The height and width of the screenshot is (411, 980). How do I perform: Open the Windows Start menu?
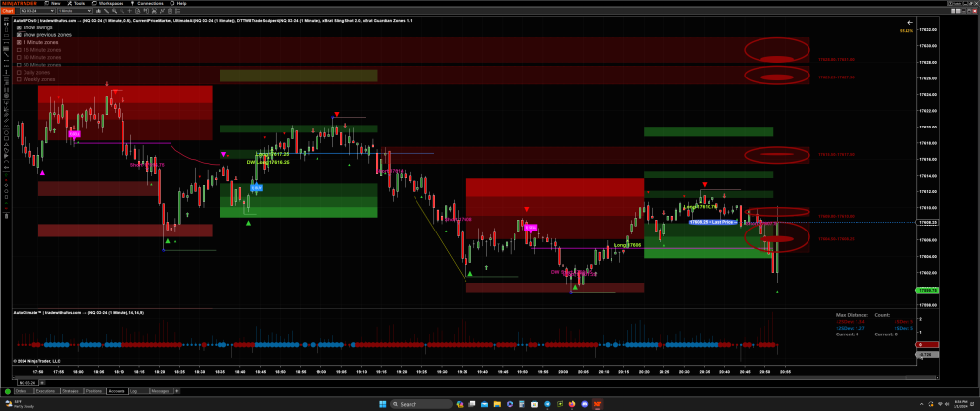click(382, 404)
